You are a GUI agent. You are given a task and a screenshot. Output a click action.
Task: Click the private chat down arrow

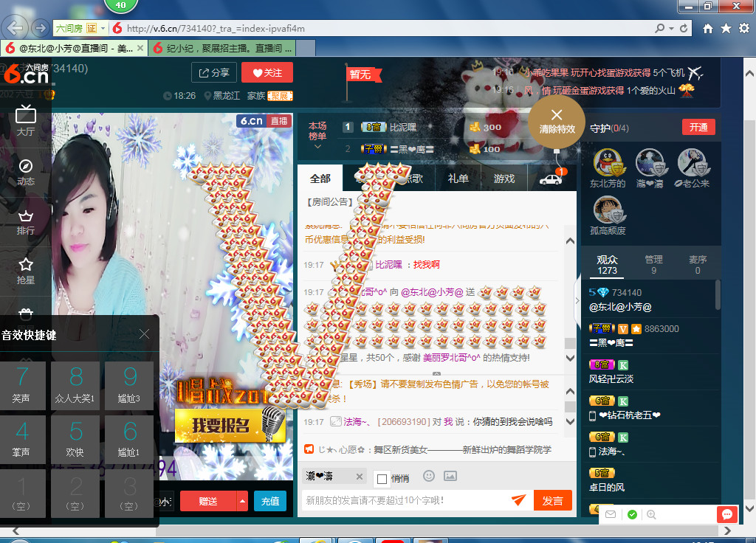tap(570, 421)
